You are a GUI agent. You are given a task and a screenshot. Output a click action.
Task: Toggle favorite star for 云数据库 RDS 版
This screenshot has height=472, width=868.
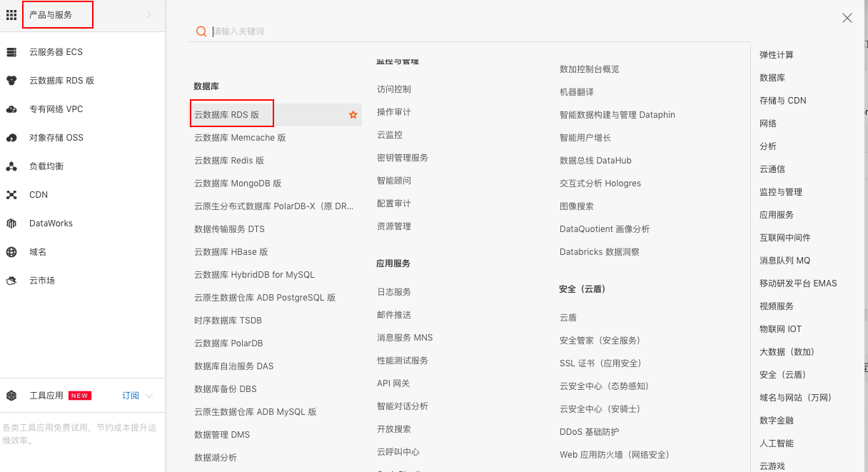(353, 115)
